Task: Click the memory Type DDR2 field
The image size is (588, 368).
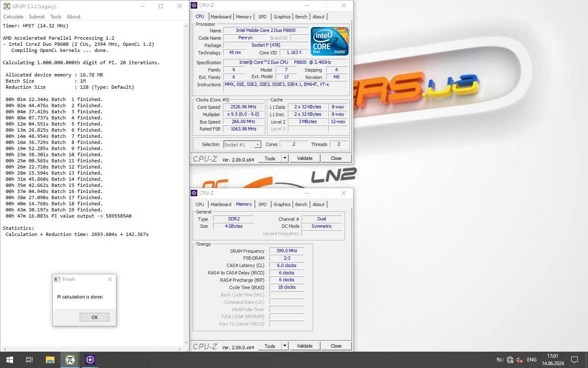Action: coord(234,219)
